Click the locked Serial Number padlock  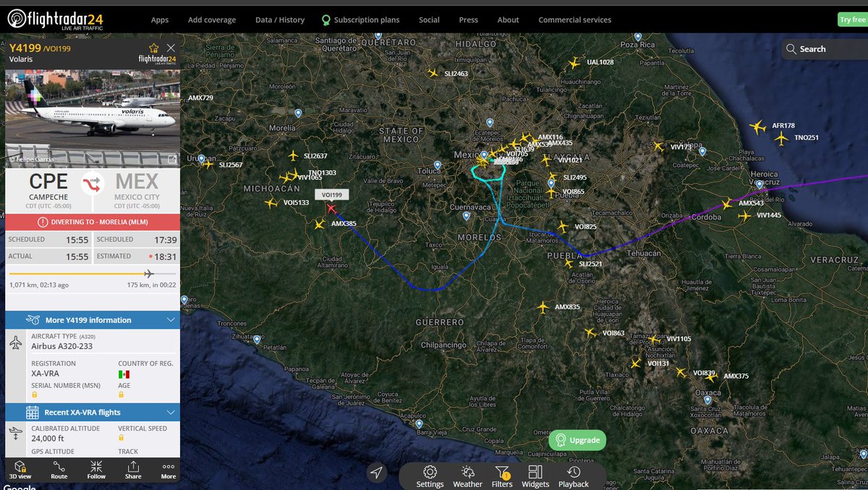point(33,395)
